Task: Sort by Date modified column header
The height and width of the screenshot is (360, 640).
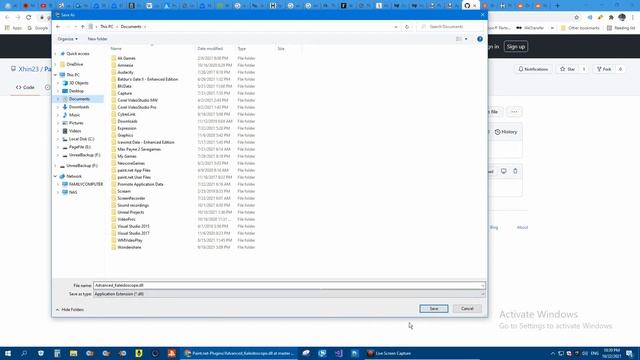Action: coord(210,49)
